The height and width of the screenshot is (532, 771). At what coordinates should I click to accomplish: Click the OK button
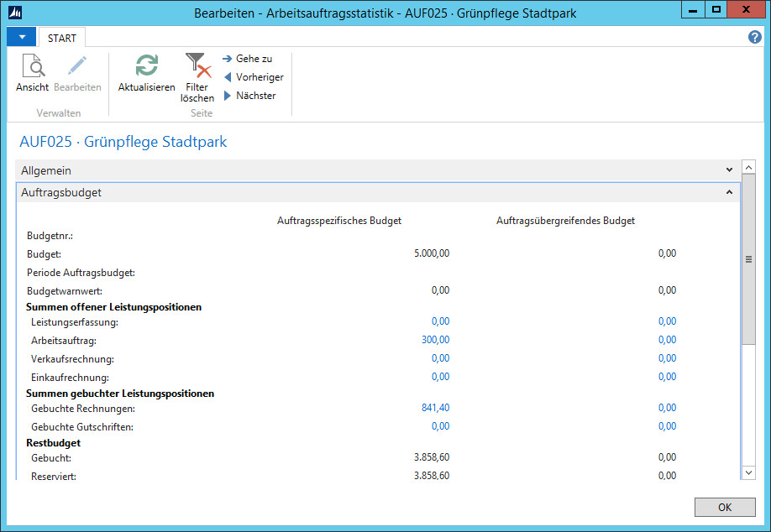pos(725,507)
